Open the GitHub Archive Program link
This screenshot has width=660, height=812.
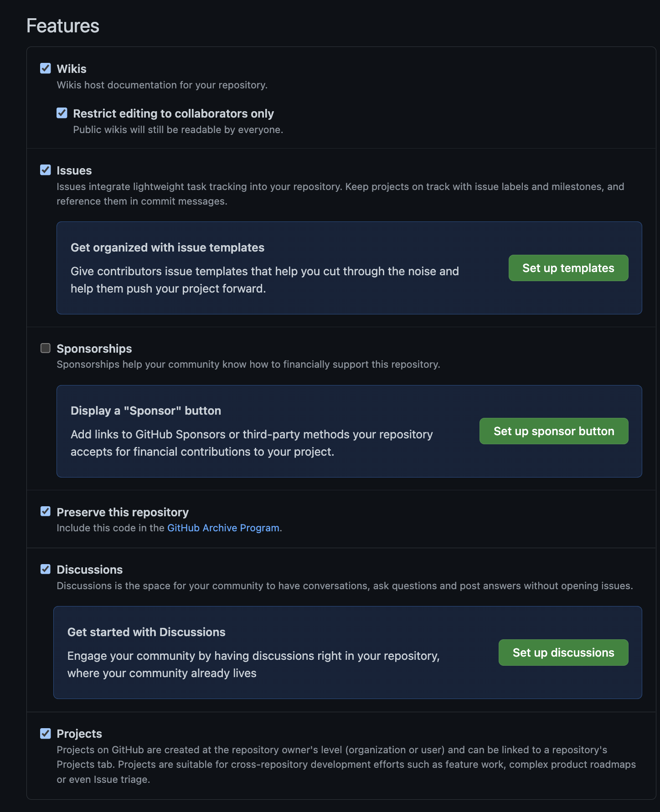coord(223,528)
